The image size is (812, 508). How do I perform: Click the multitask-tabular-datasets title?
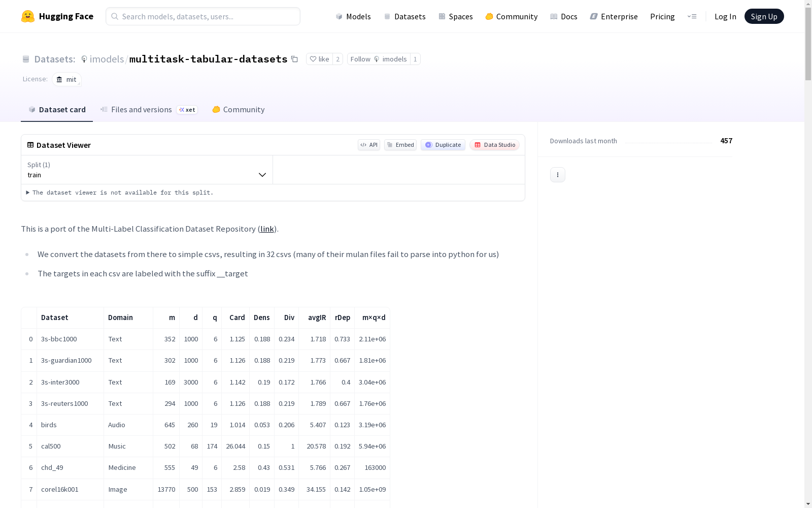pos(209,59)
